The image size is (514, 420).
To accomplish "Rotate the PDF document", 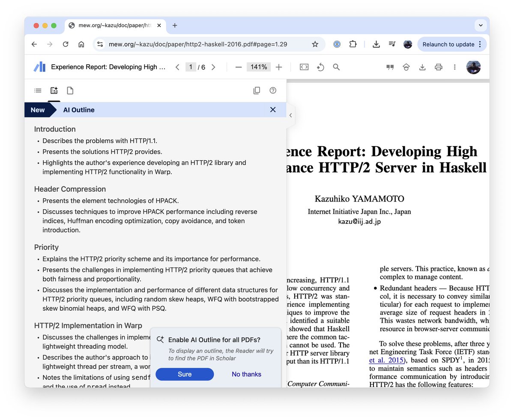I will coord(320,67).
